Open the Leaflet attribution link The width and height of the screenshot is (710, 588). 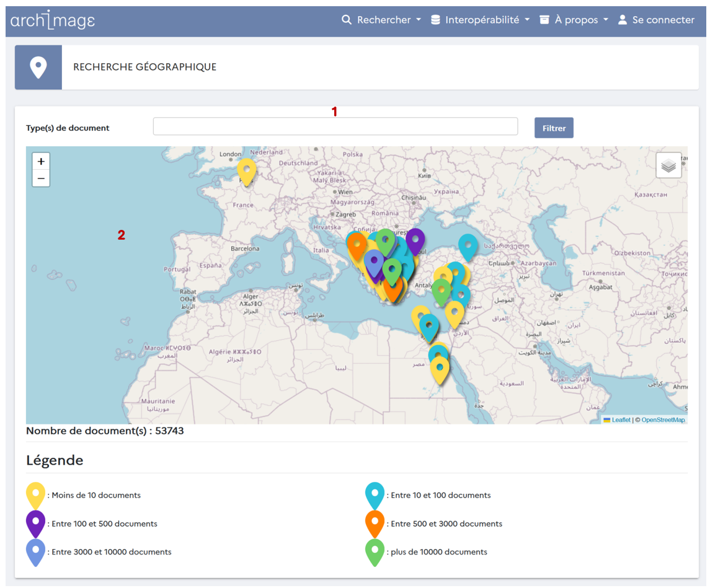tap(621, 419)
